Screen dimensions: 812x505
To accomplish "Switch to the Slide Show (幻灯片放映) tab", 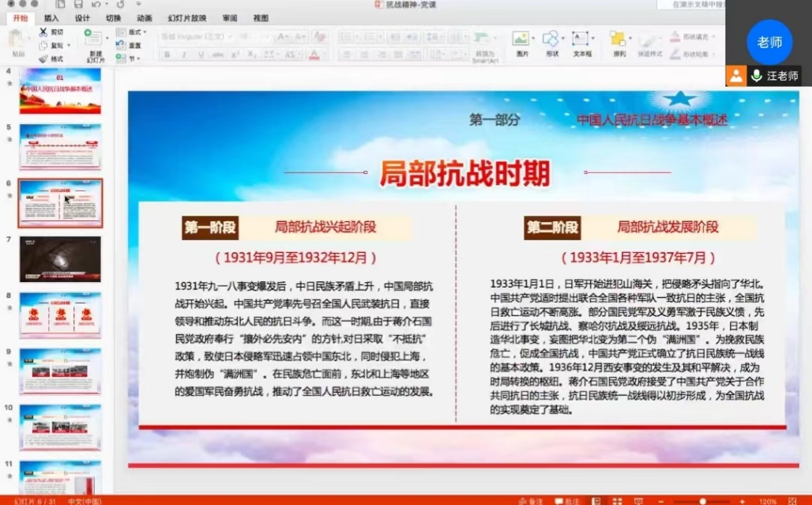I will click(186, 18).
